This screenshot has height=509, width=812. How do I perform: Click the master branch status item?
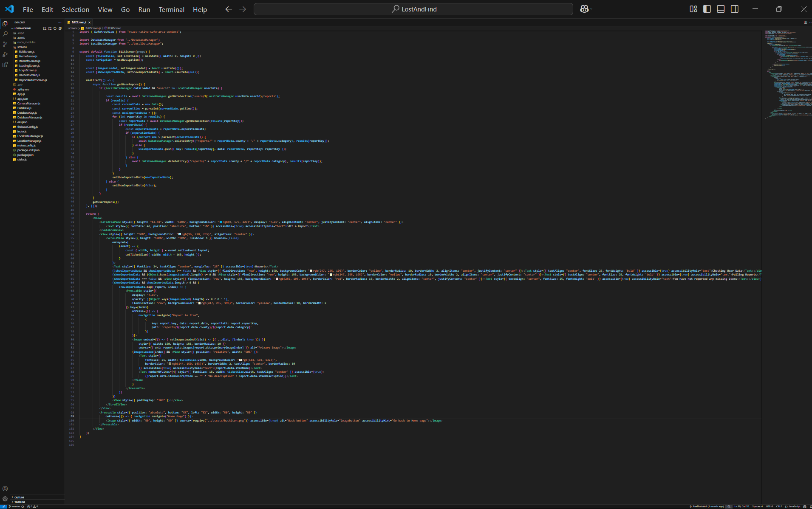click(14, 506)
